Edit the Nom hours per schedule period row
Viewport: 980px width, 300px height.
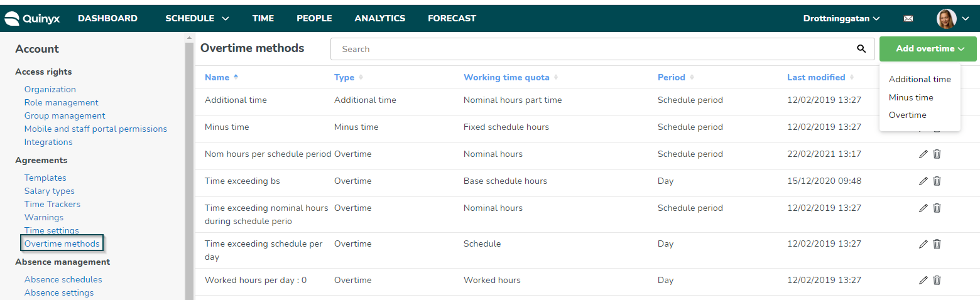pyautogui.click(x=923, y=154)
